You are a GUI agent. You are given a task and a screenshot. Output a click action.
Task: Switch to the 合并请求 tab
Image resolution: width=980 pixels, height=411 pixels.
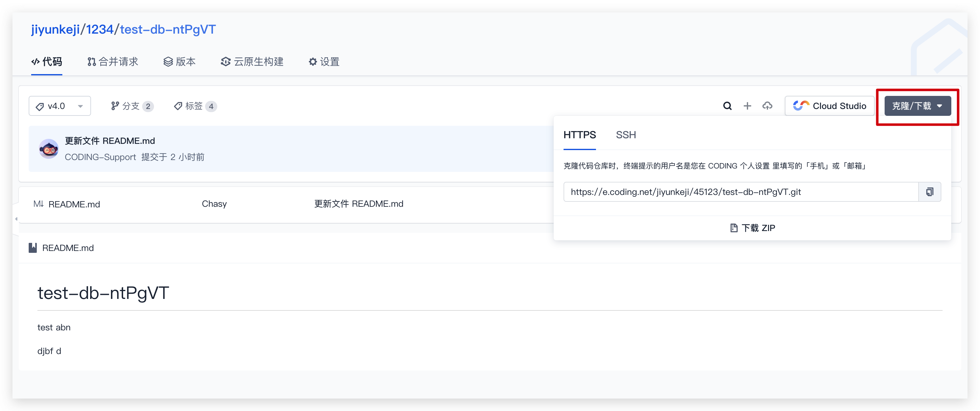pos(113,62)
